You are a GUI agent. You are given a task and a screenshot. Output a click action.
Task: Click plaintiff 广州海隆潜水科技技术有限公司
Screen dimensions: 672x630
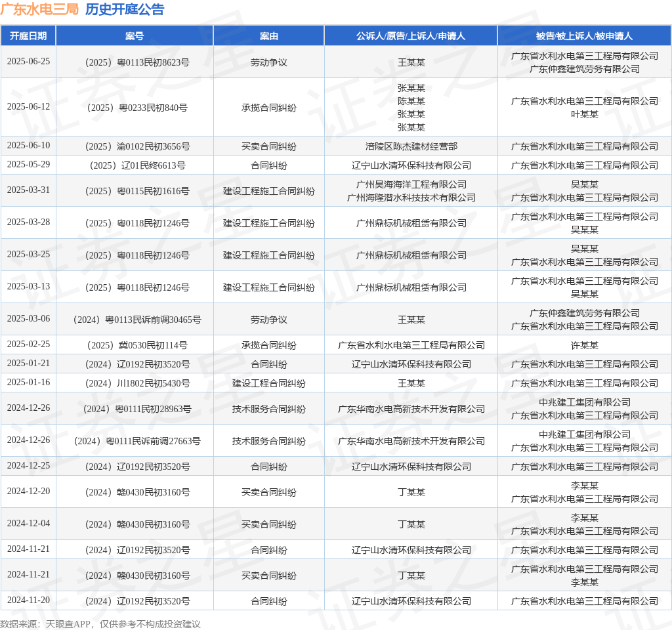411,198
